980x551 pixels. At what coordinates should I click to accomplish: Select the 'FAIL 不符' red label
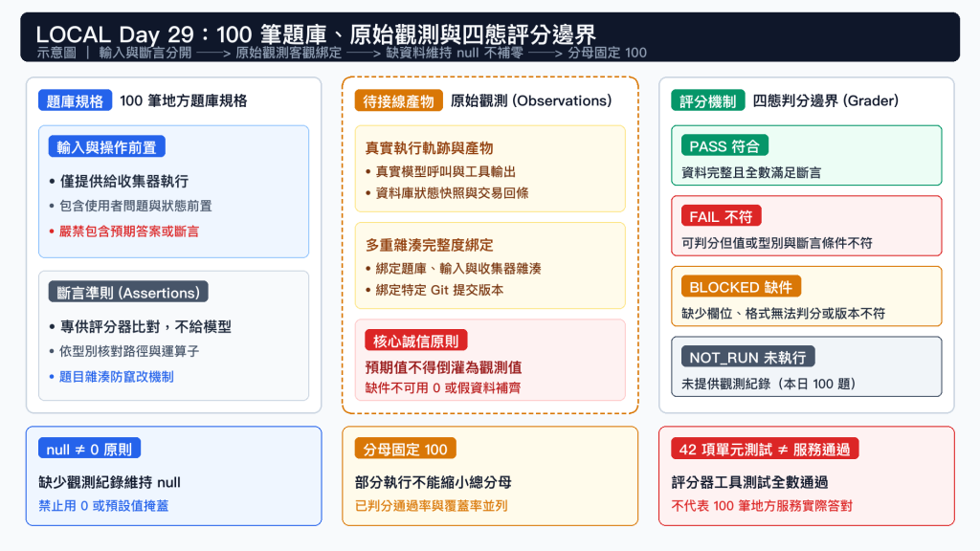pyautogui.click(x=721, y=216)
